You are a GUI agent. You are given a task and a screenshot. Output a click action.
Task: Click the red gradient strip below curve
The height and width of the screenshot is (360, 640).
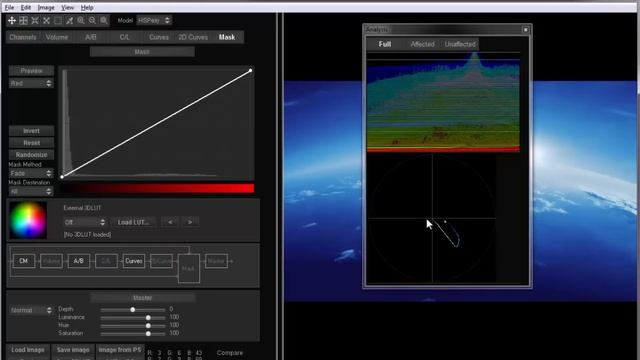158,188
